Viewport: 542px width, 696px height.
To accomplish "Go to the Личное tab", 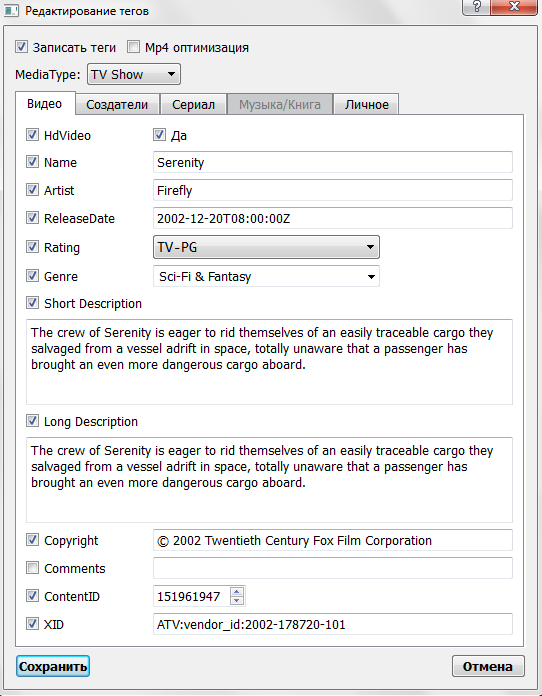I will point(366,104).
